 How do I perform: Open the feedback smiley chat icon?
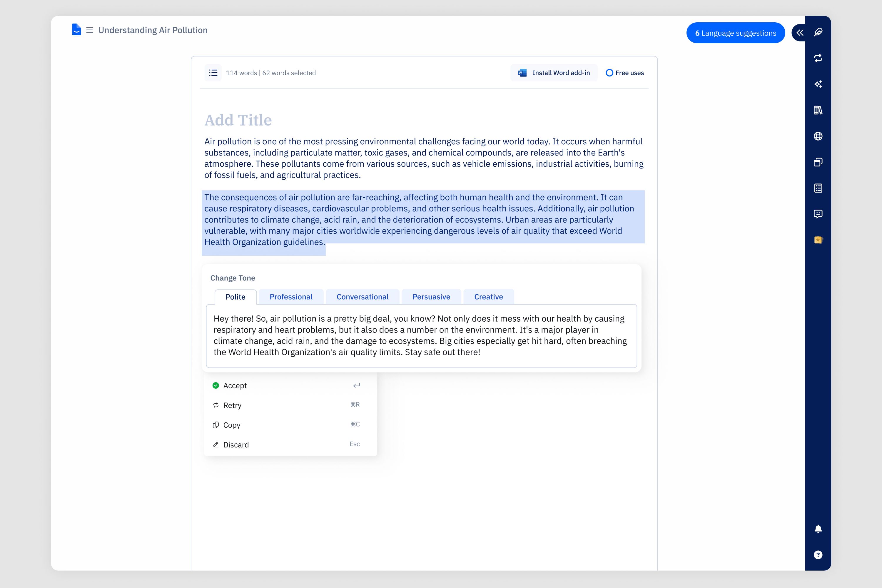818,214
